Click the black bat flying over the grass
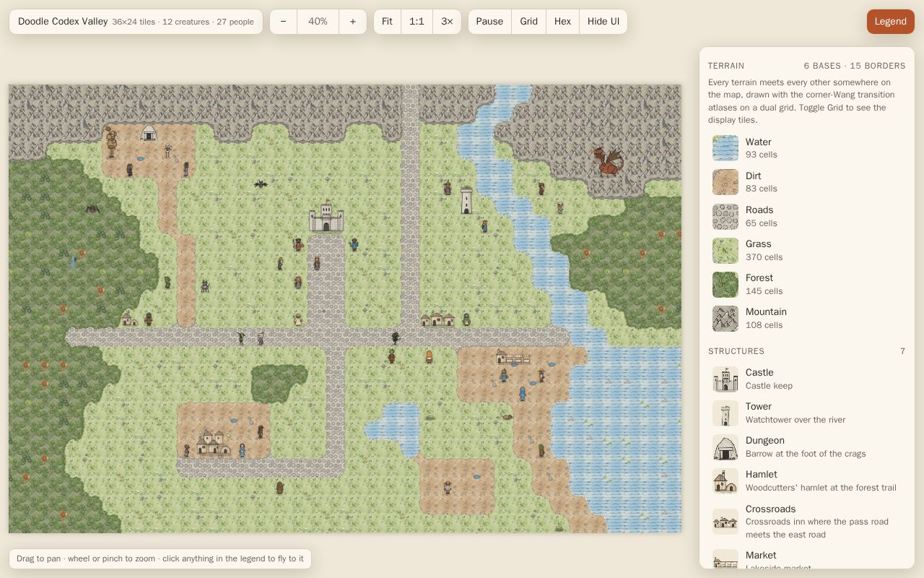 coord(261,184)
